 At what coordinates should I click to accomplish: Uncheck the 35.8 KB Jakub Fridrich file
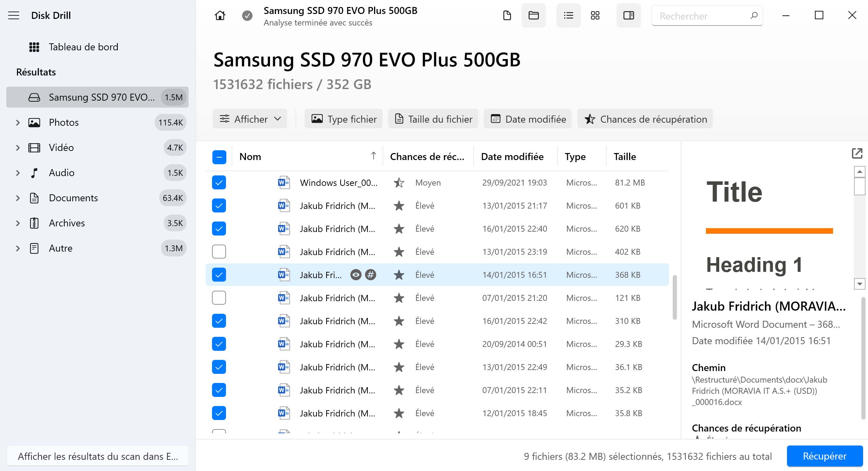point(219,413)
